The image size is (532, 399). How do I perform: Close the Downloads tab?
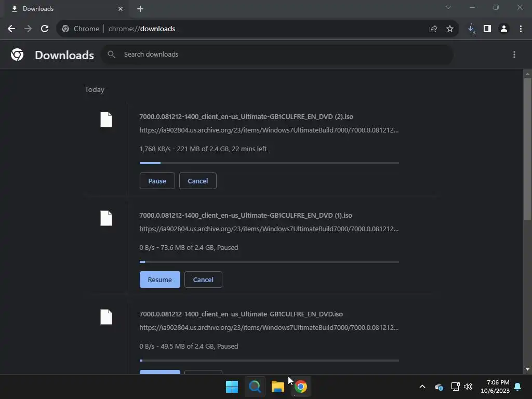[x=121, y=9]
